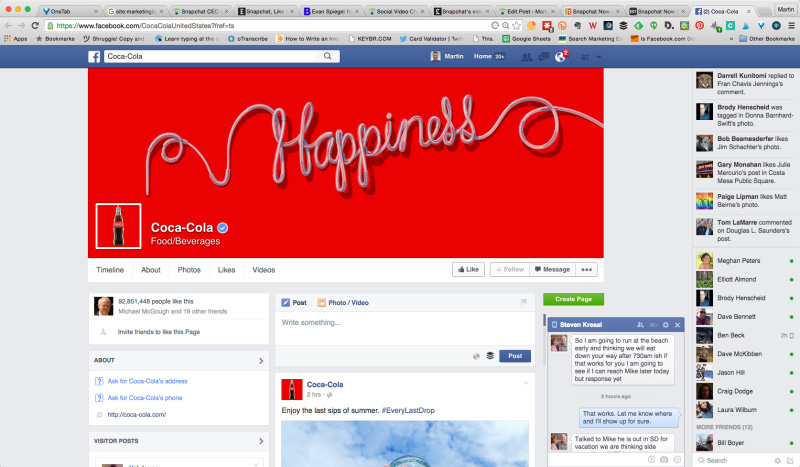The image size is (800, 467).
Task: Open the friend requests icon
Action: click(x=527, y=57)
